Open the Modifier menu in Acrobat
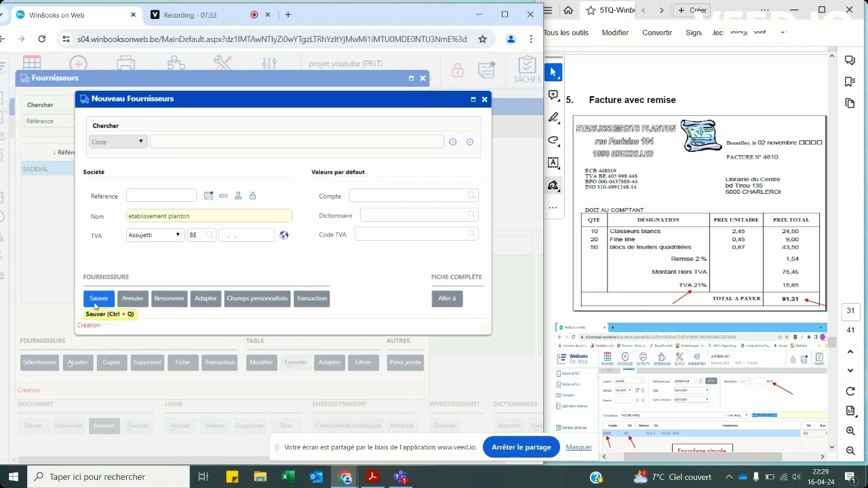Image resolution: width=868 pixels, height=488 pixels. [616, 33]
